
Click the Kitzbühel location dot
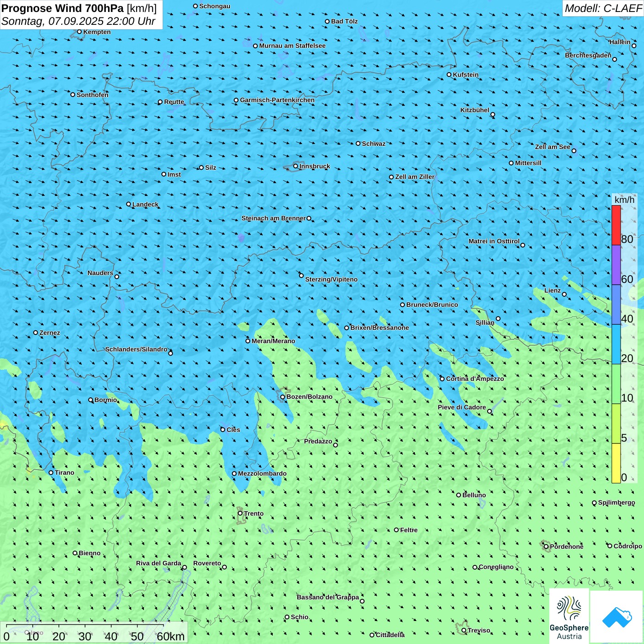493,114
